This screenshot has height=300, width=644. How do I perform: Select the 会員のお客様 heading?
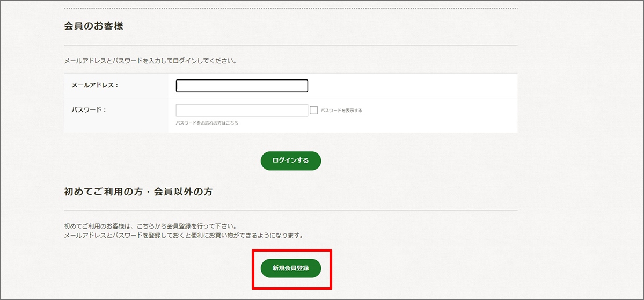pos(93,26)
